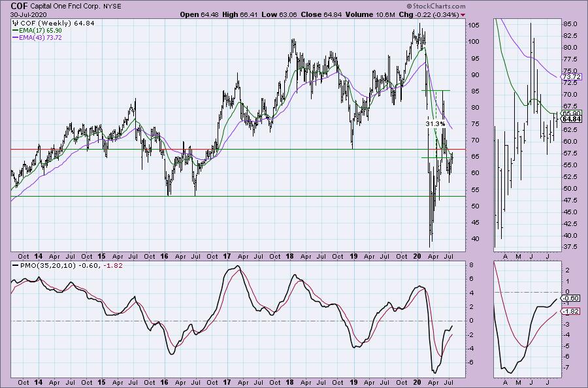Click the Chg -0.22 (-0.34%) value
588x388 pixels.
pyautogui.click(x=429, y=14)
